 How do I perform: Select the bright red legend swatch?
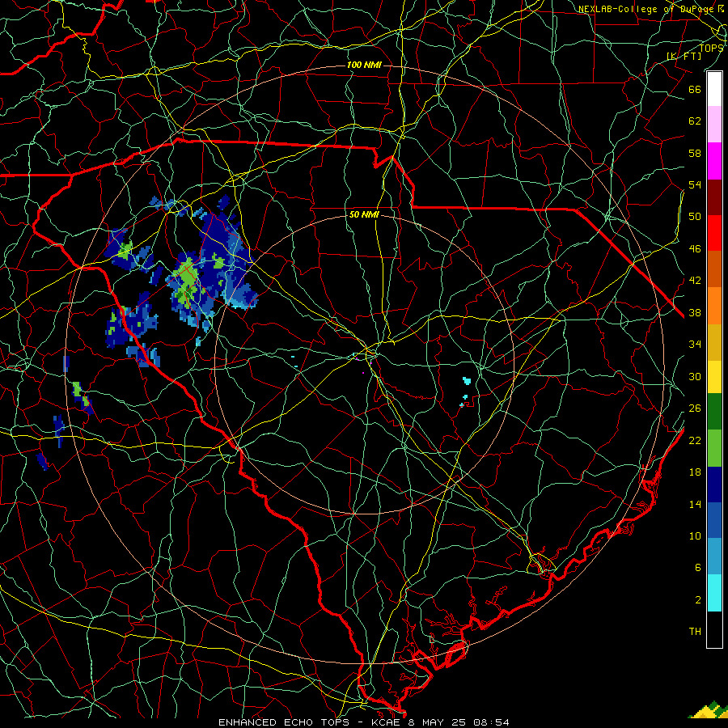714,233
